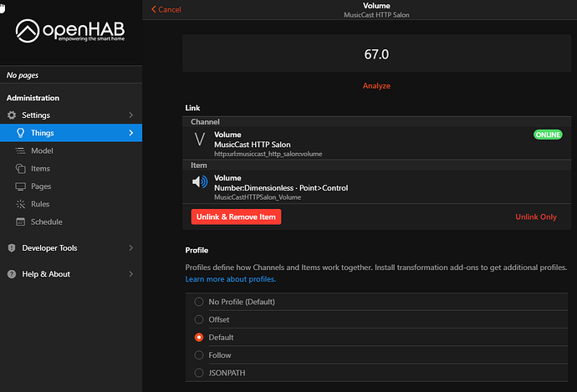Click the http:url:musiccast_http_salon:volume channel UID

pyautogui.click(x=268, y=154)
